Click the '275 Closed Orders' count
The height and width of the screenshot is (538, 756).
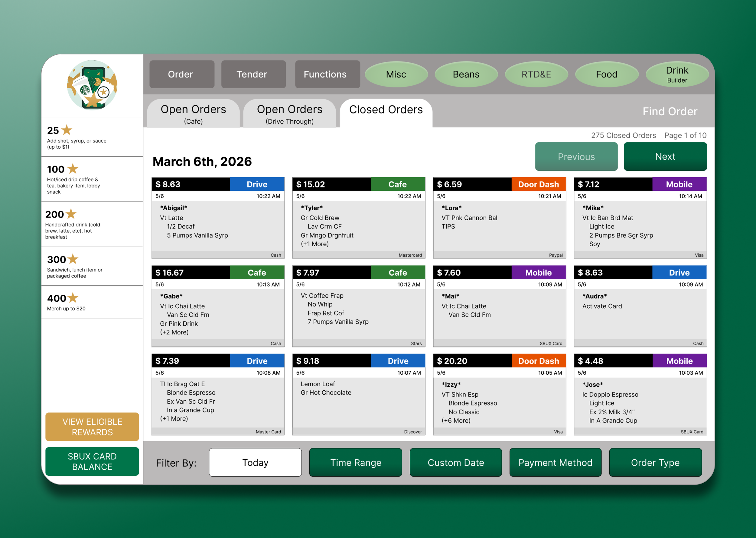coord(624,135)
